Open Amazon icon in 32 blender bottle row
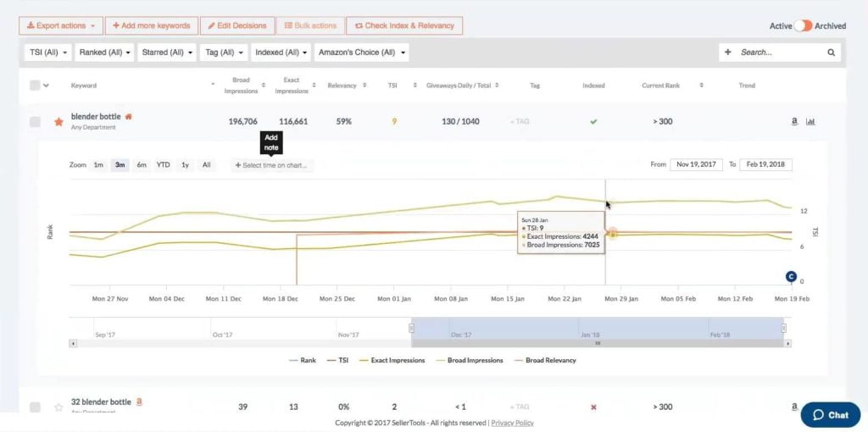The image size is (868, 432). click(x=794, y=407)
